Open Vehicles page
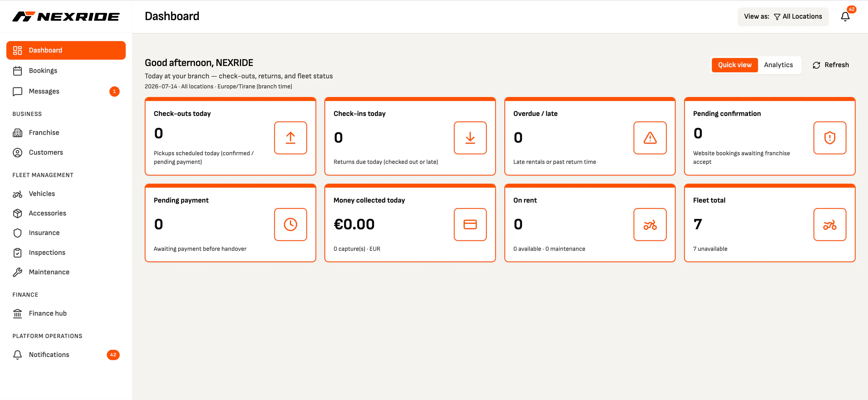 [x=66, y=194]
